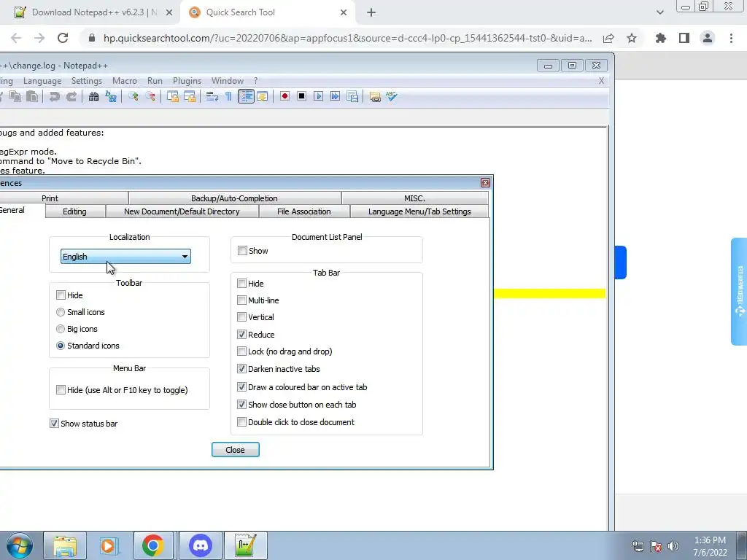Viewport: 747px width, 560px height.
Task: Bookmark the page with the star icon
Action: pos(632,38)
